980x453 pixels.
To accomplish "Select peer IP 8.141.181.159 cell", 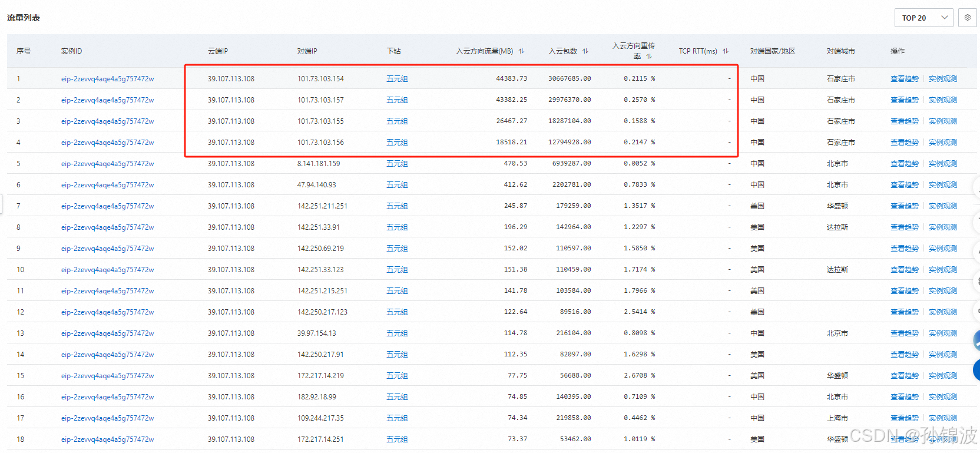I will [x=319, y=164].
